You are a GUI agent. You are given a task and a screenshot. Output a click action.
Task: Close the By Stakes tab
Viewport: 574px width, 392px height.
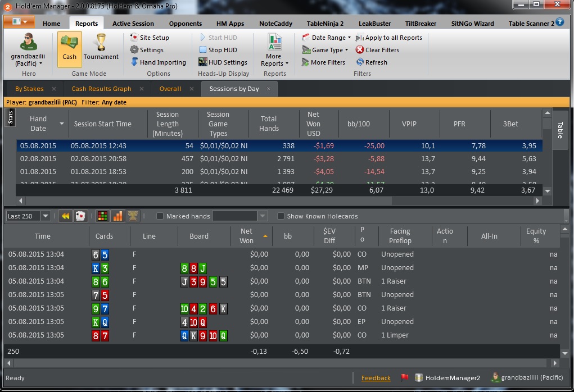click(x=54, y=89)
